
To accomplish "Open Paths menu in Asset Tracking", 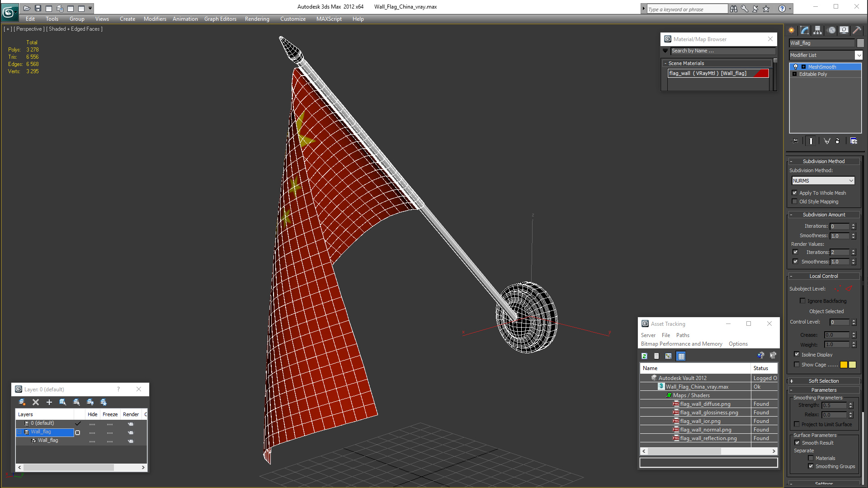I will [x=683, y=335].
